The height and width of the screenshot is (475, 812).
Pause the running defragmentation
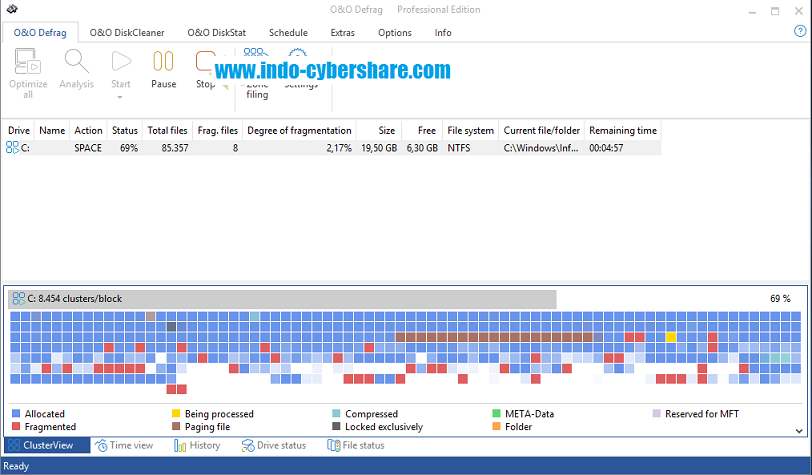(164, 62)
